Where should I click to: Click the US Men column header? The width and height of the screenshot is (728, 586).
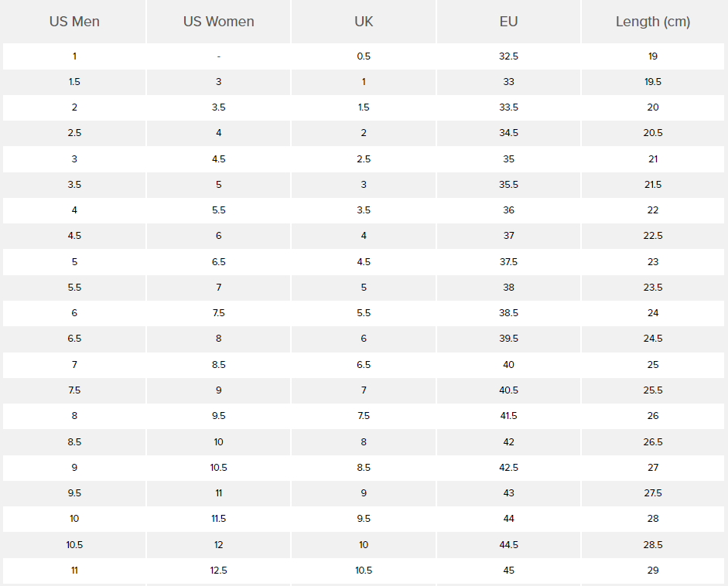(x=74, y=22)
